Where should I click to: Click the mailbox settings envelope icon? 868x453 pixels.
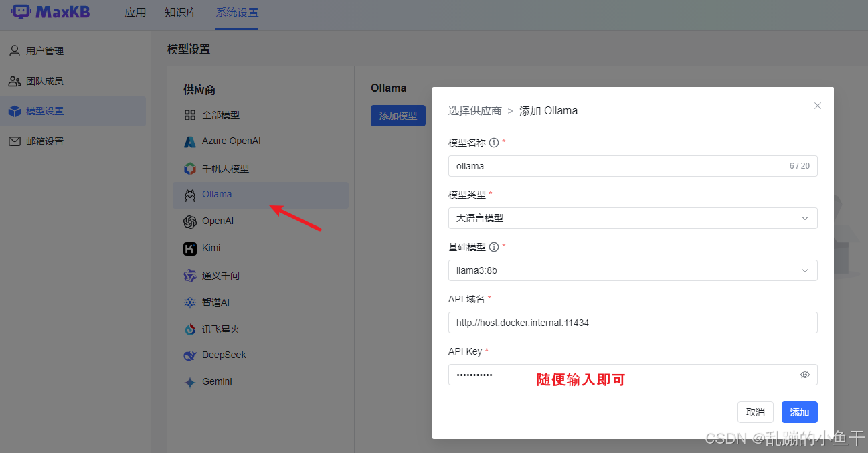(x=15, y=141)
